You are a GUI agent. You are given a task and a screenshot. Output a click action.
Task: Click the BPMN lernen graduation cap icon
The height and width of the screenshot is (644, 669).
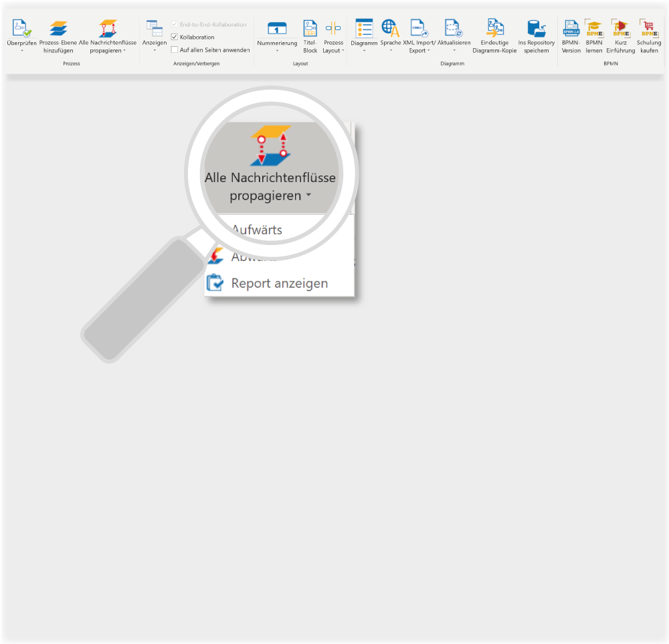coord(594,28)
